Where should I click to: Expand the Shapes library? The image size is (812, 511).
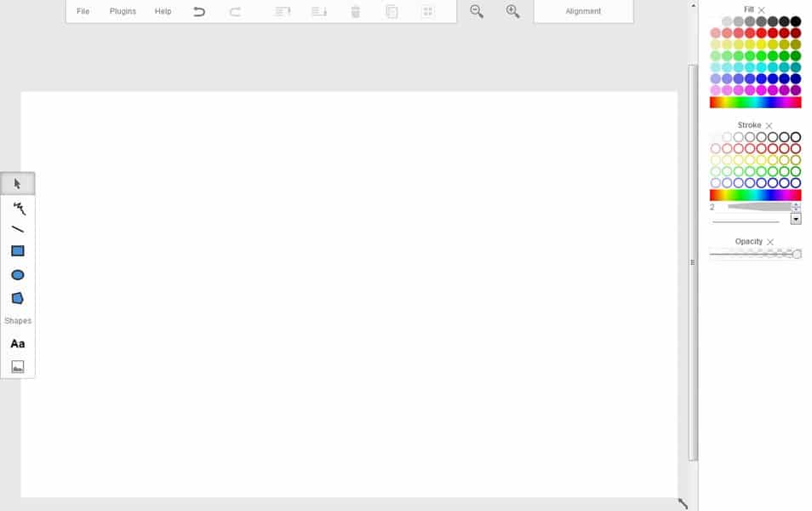tap(17, 320)
